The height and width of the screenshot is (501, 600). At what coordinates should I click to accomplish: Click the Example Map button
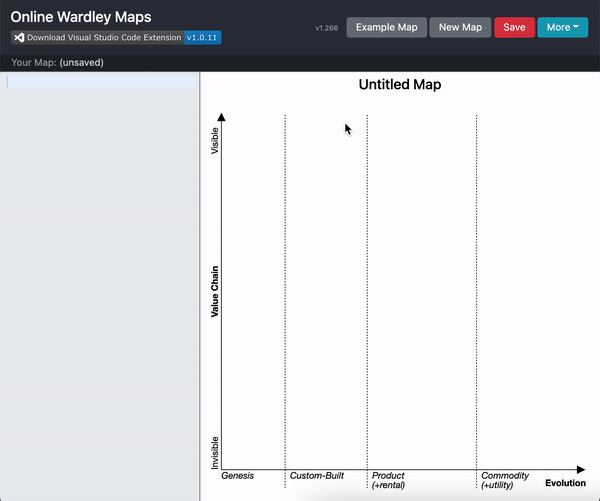386,27
